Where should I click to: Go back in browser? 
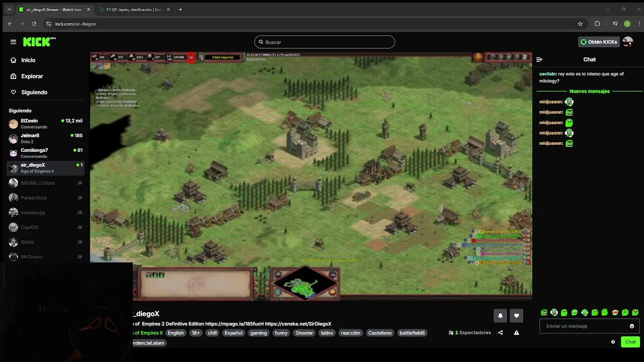pyautogui.click(x=10, y=24)
